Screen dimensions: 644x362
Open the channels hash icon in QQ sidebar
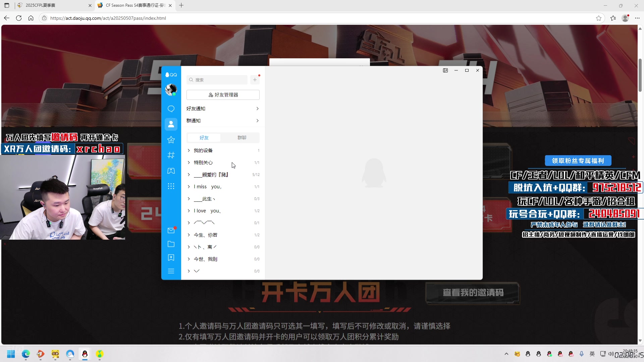click(171, 155)
